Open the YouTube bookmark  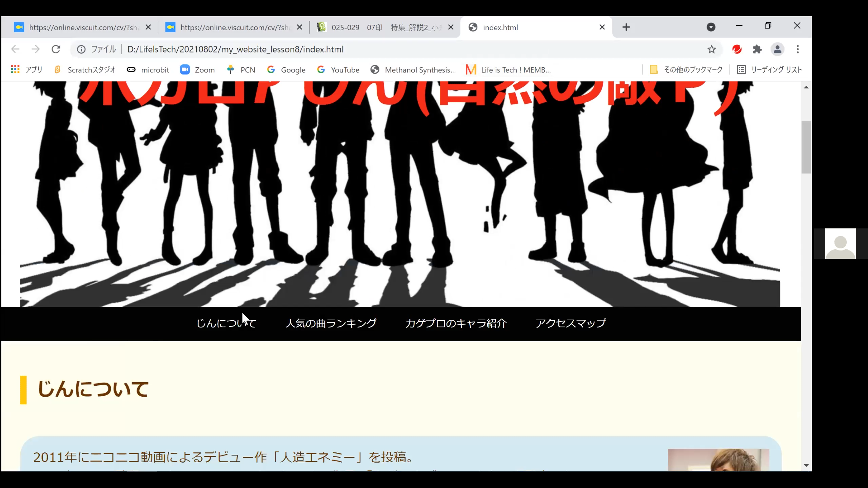pos(338,70)
